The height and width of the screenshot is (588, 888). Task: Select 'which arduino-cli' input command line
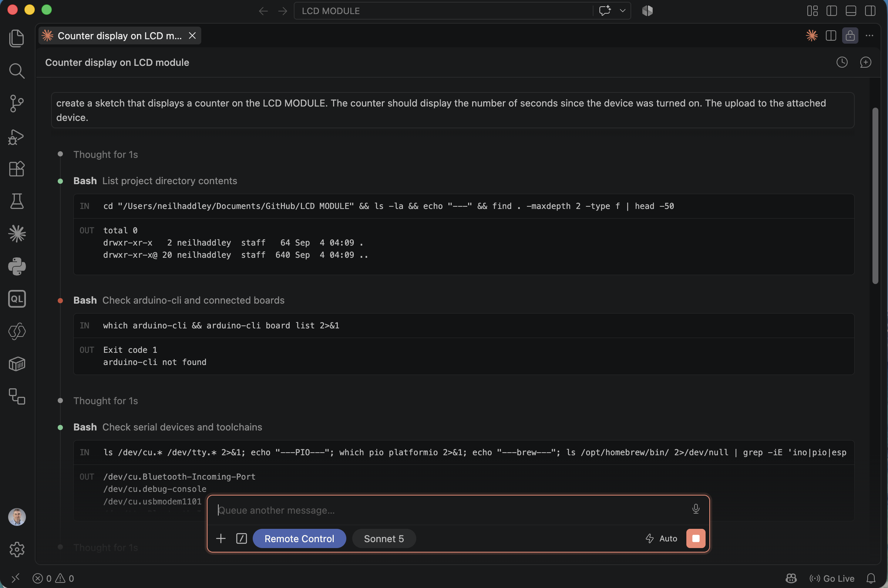[221, 325]
